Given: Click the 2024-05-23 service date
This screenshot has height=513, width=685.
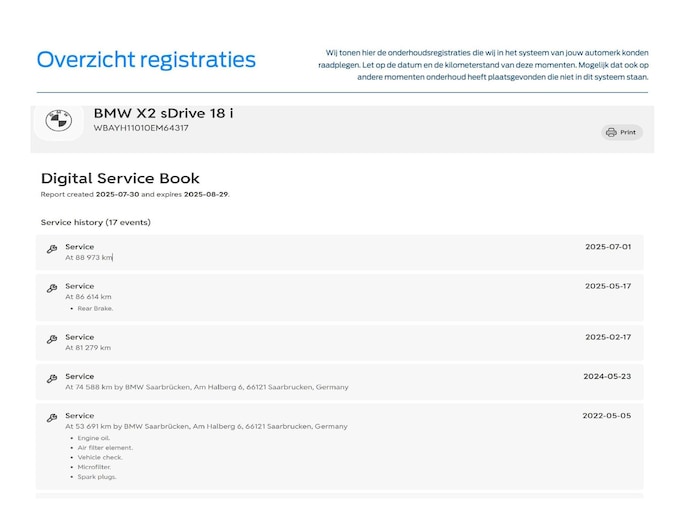Looking at the screenshot, I should [607, 377].
